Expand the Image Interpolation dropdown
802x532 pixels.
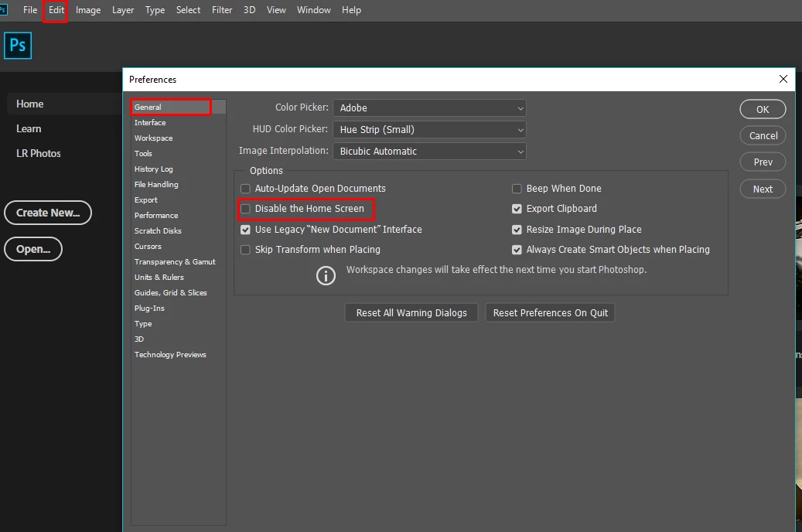(x=429, y=152)
